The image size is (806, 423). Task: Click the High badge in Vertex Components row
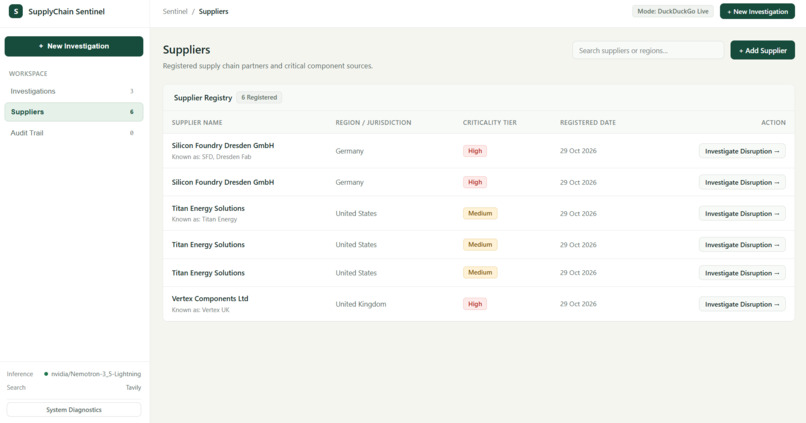[475, 304]
